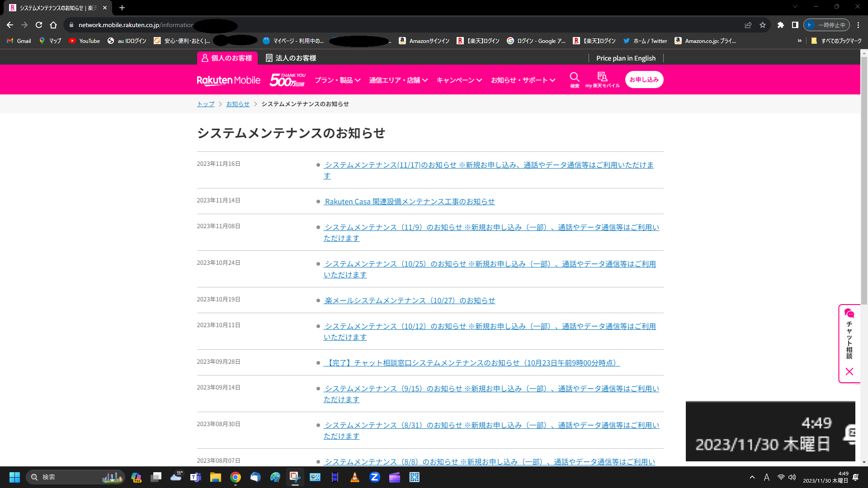Reload the page with the refresh icon
The width and height of the screenshot is (868, 488).
click(x=39, y=25)
